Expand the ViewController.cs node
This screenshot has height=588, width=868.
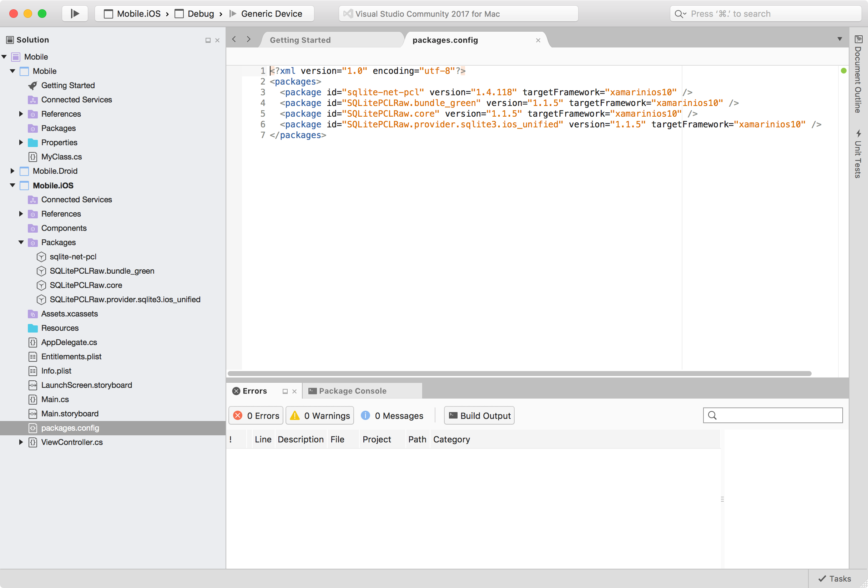click(21, 442)
